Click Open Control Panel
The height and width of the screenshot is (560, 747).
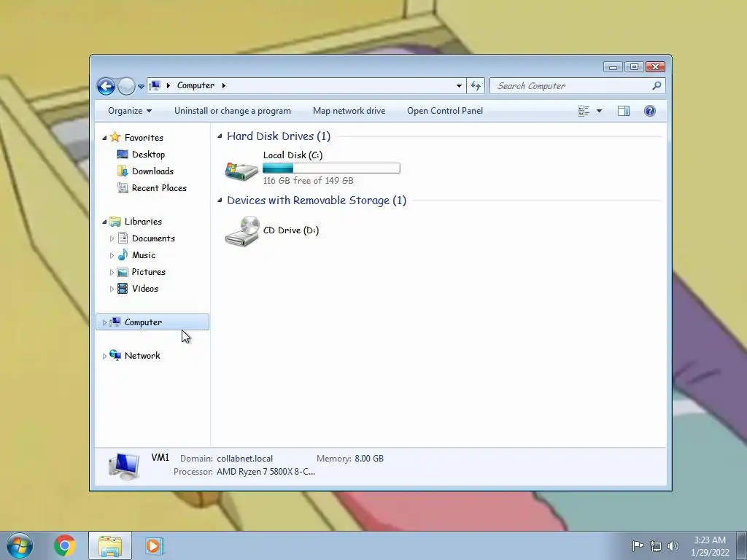[445, 111]
